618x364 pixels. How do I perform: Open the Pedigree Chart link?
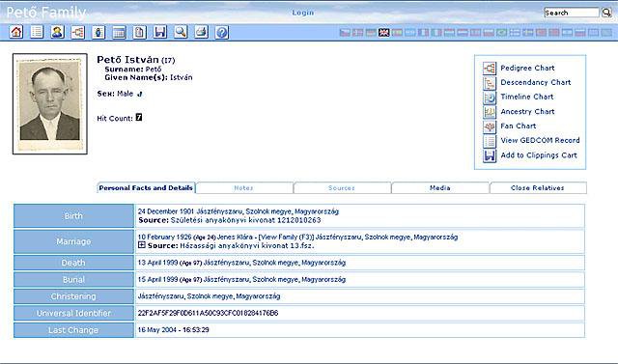point(527,68)
